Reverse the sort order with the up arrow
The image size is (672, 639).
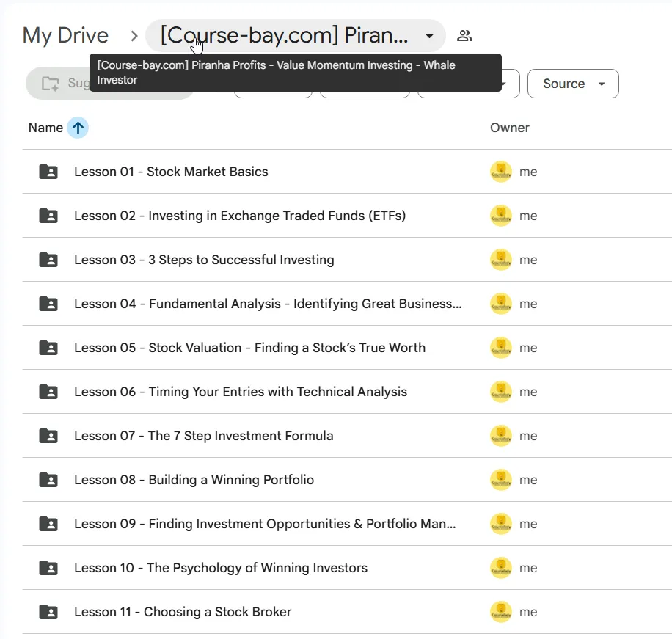click(78, 128)
